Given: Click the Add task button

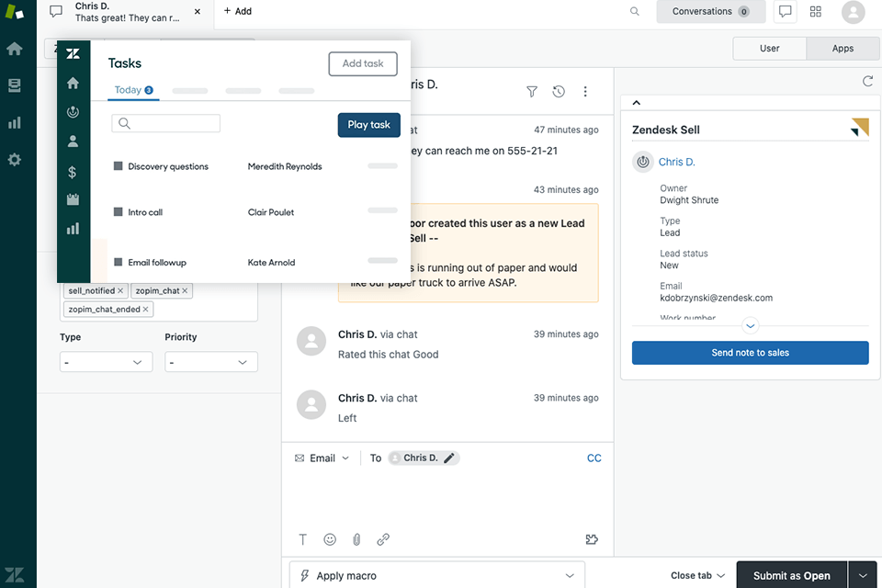Looking at the screenshot, I should click(x=363, y=63).
